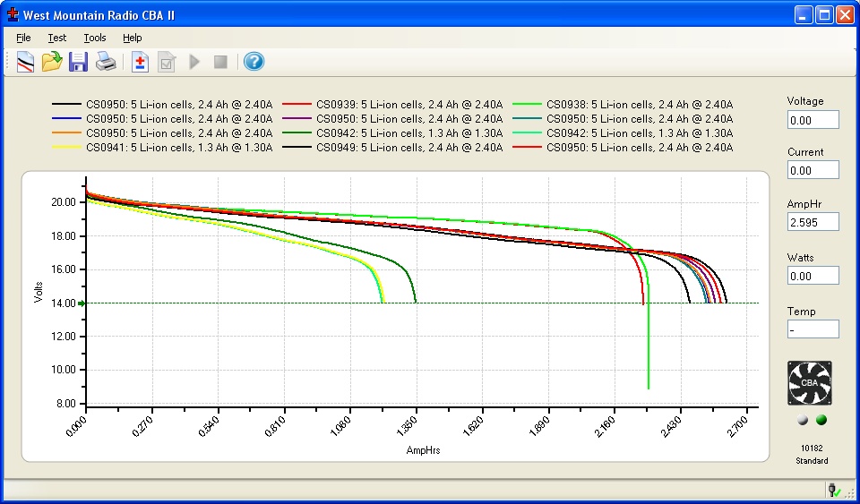Click the 10182 serial number text
The image size is (860, 504).
tap(812, 448)
